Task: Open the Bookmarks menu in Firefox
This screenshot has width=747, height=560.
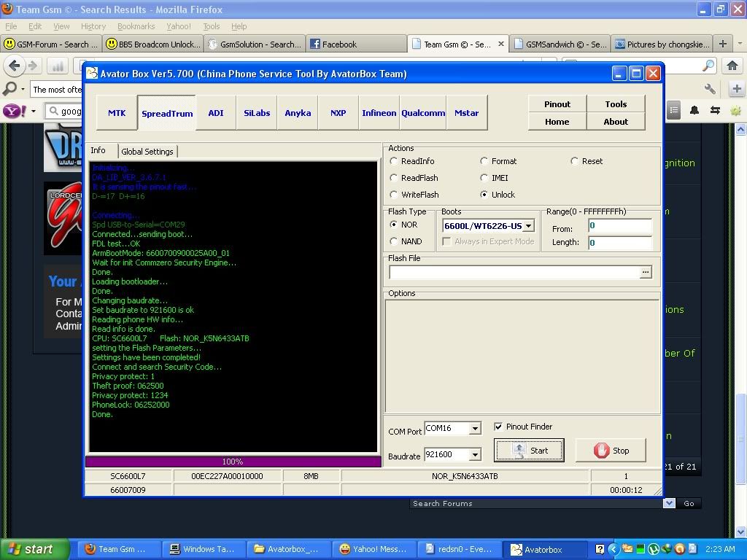Action: coord(136,26)
